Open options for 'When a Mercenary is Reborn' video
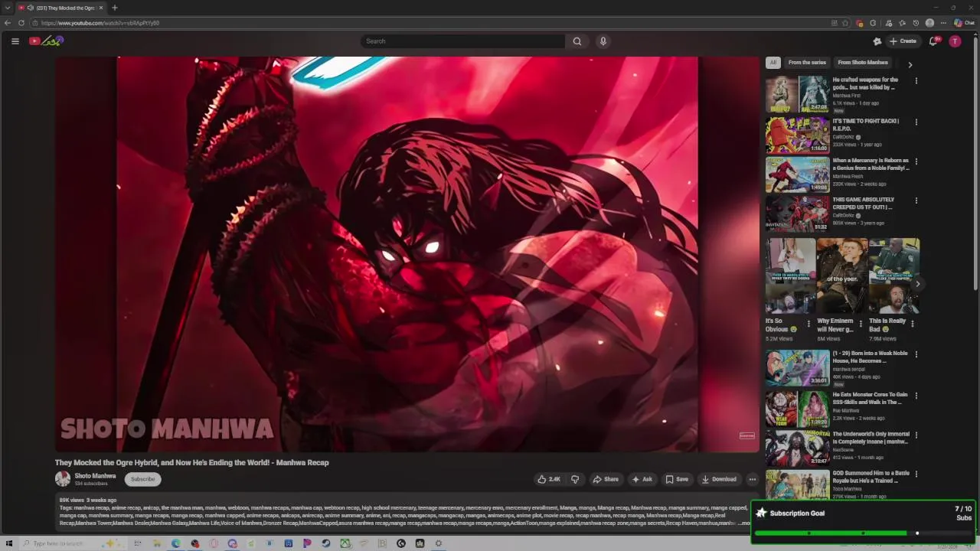 pos(916,161)
